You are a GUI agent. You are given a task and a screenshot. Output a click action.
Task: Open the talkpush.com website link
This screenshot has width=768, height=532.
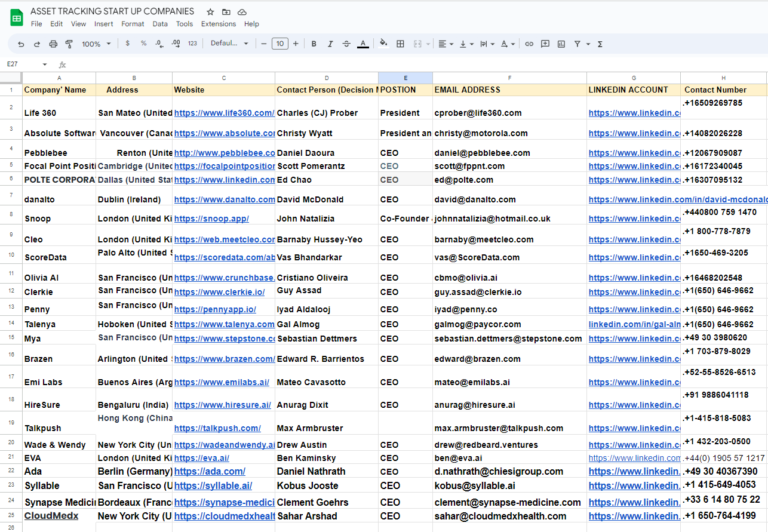click(x=217, y=428)
